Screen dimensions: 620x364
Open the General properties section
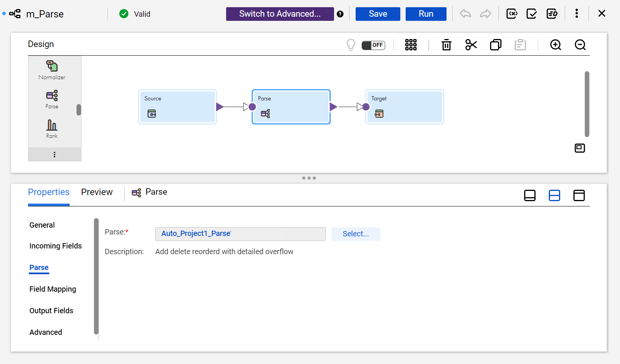[x=42, y=225]
